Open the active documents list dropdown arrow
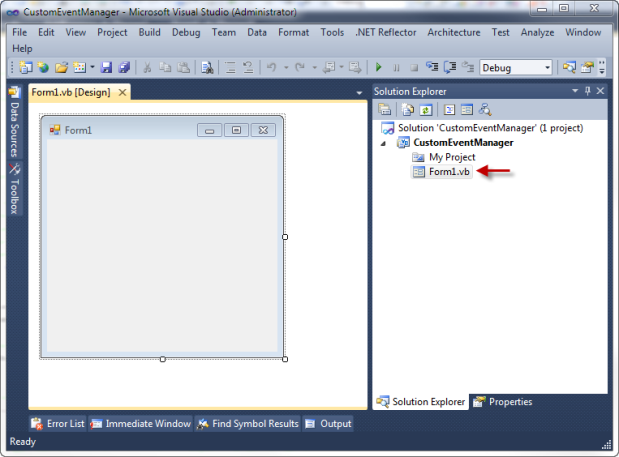This screenshot has height=457, width=619. pyautogui.click(x=359, y=93)
